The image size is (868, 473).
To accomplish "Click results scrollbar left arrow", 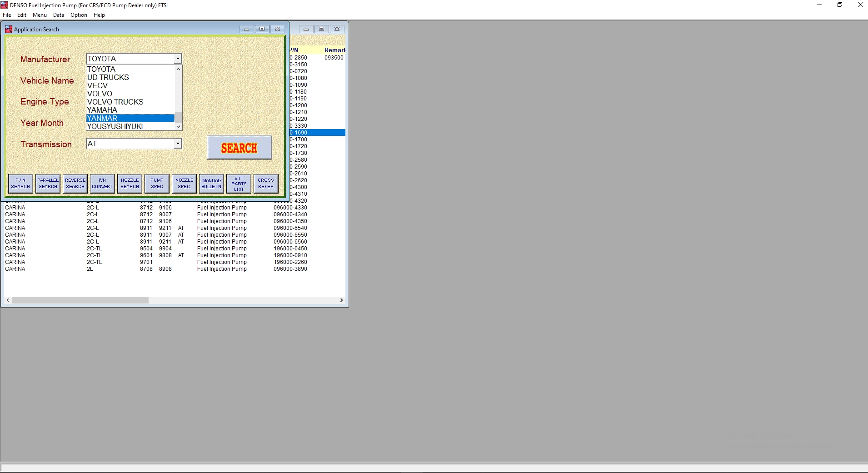I will coord(8,300).
